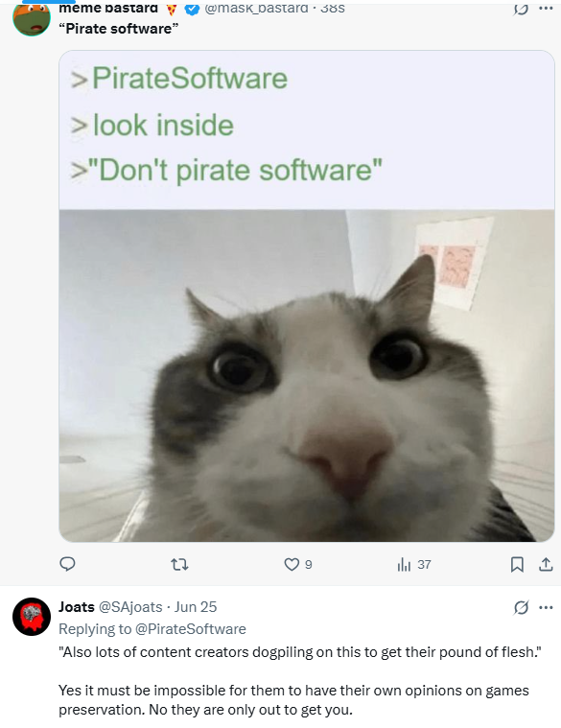This screenshot has width=561, height=728.
Task: Open the @SAjoats handle profile
Action: (x=130, y=607)
